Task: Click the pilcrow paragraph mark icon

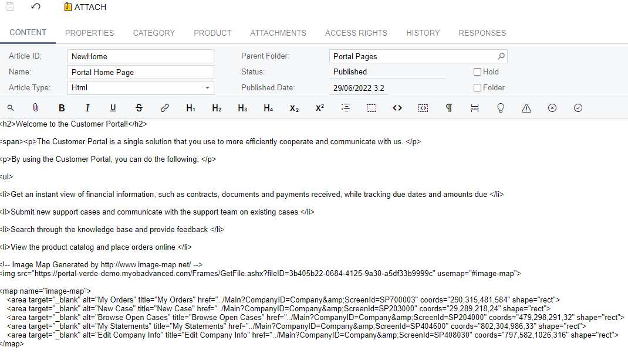Action: [449, 107]
